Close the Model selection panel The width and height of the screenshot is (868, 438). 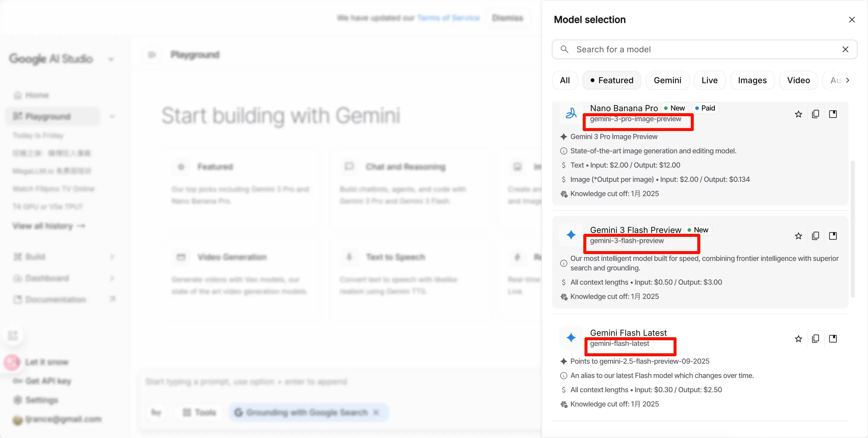click(851, 20)
